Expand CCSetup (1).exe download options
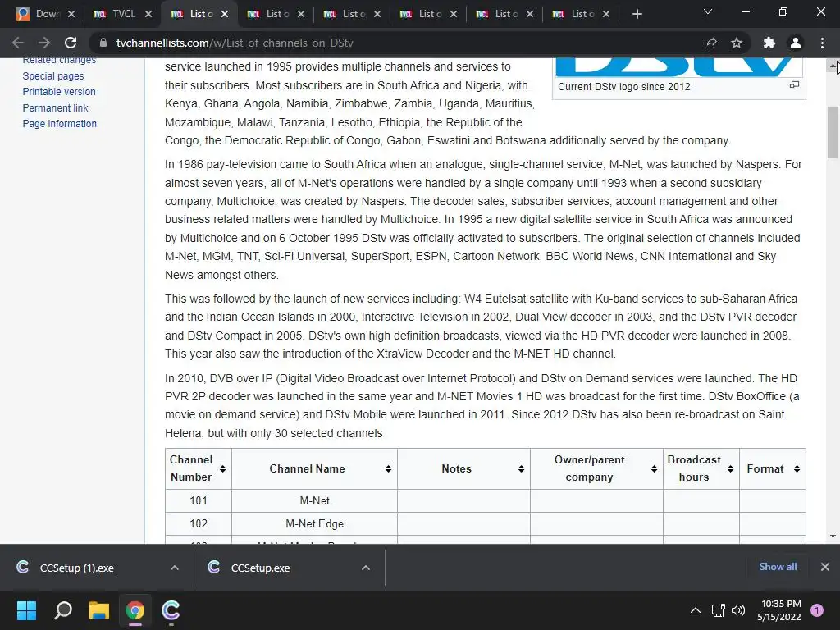This screenshot has height=630, width=840. (175, 568)
